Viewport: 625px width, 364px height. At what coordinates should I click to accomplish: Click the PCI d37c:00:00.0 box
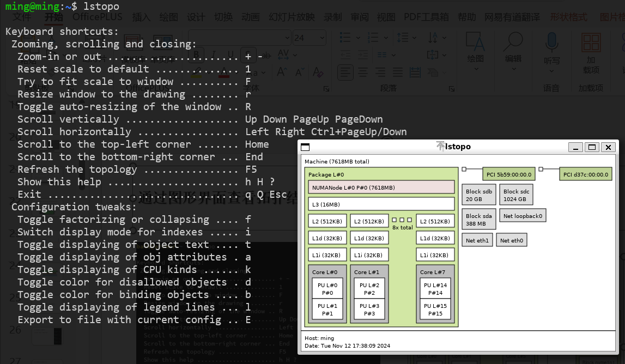pyautogui.click(x=586, y=174)
